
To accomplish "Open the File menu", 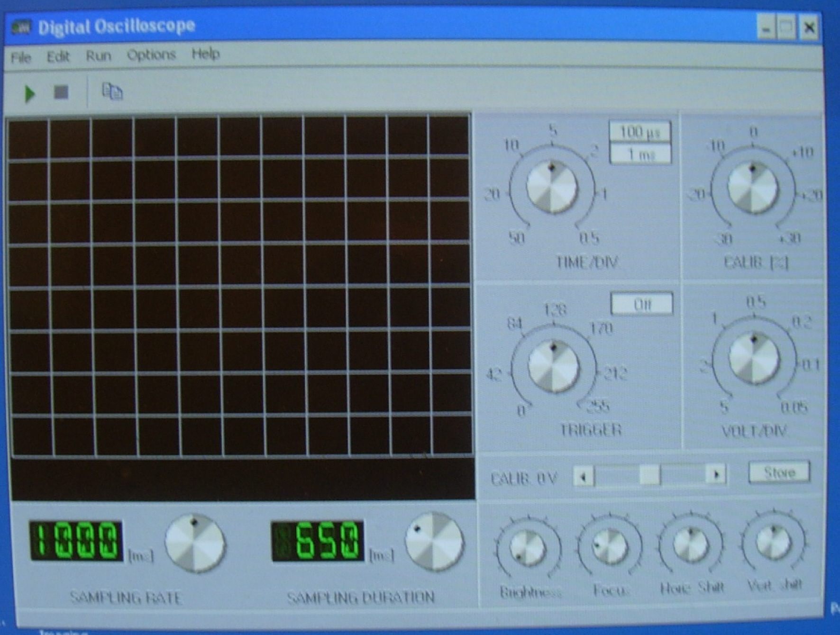I will click(x=21, y=57).
